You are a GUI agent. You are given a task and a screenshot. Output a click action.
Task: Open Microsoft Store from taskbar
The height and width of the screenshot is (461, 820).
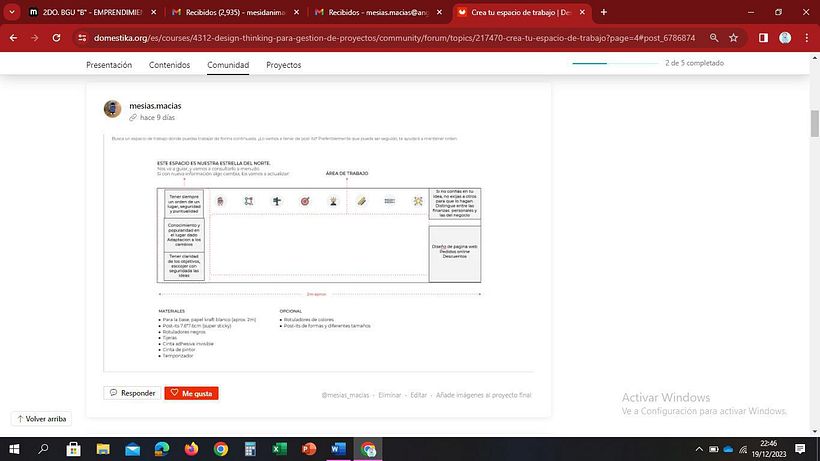pos(73,449)
